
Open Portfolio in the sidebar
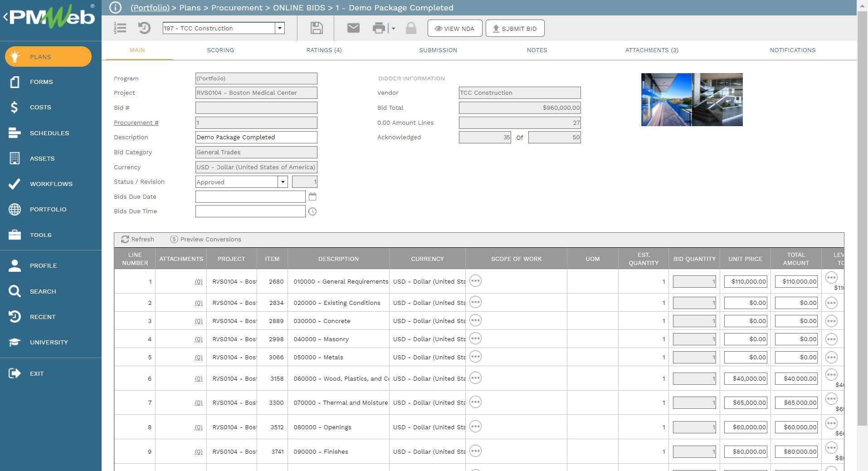48,209
